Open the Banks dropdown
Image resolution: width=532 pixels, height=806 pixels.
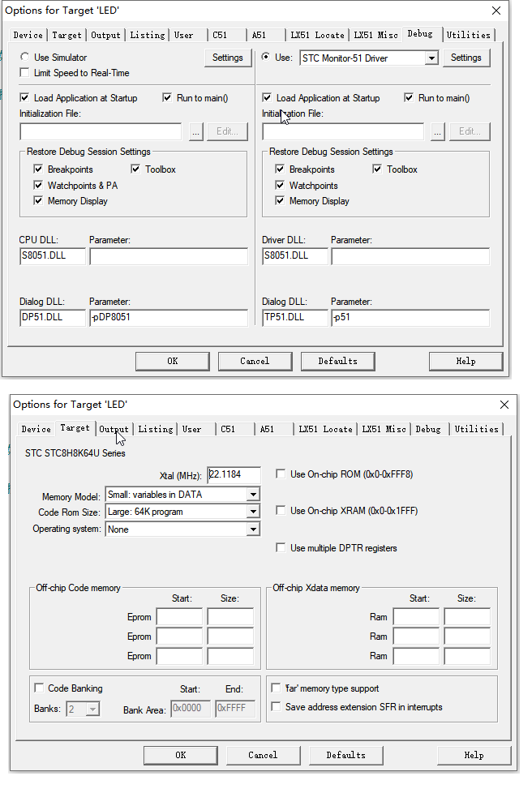coord(92,710)
